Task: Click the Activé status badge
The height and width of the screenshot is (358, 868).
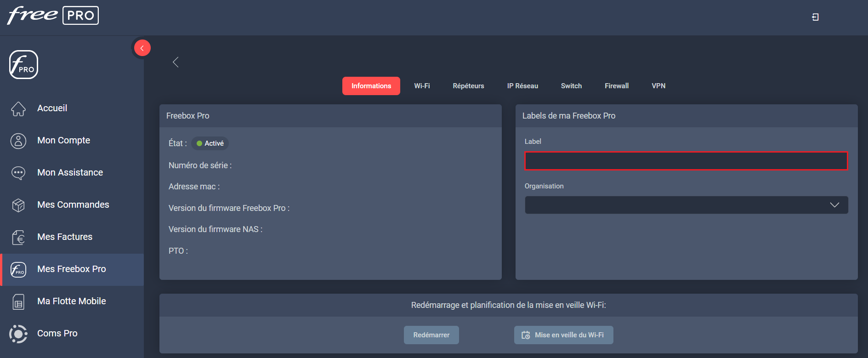Action: coord(210,143)
